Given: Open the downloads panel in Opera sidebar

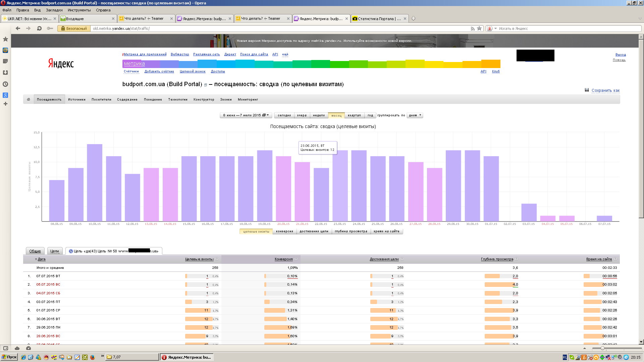Looking at the screenshot, I should [x=5, y=73].
